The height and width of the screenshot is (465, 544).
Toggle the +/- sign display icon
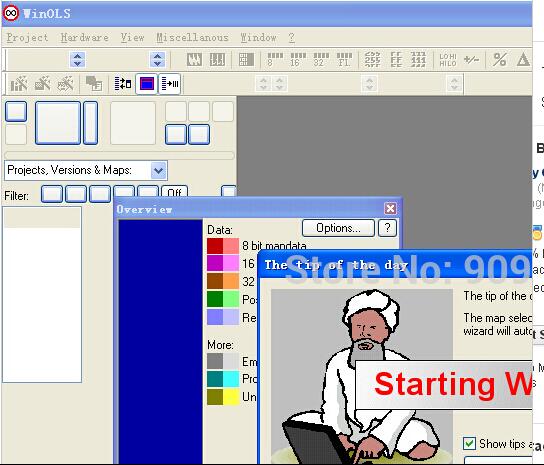tap(471, 60)
